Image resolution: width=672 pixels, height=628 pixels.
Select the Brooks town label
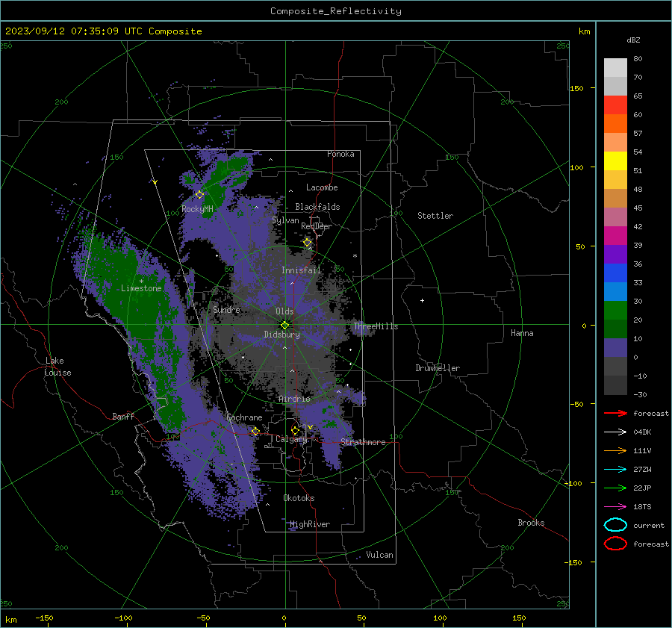[531, 523]
